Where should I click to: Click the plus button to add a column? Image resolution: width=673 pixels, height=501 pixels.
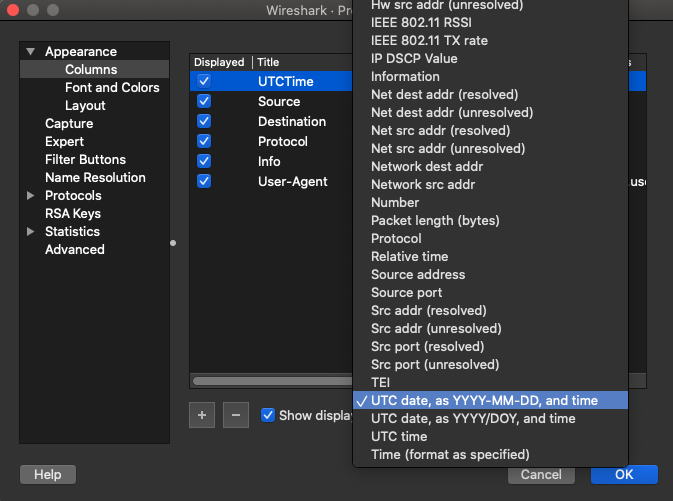coord(202,415)
